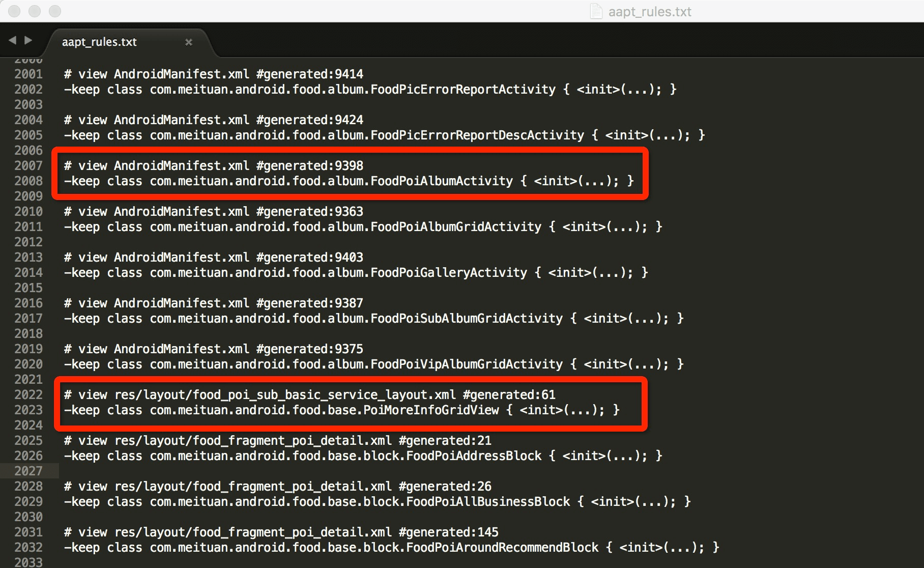Click comment line with #generated:9398
Screen dimensions: 924x568
point(214,166)
